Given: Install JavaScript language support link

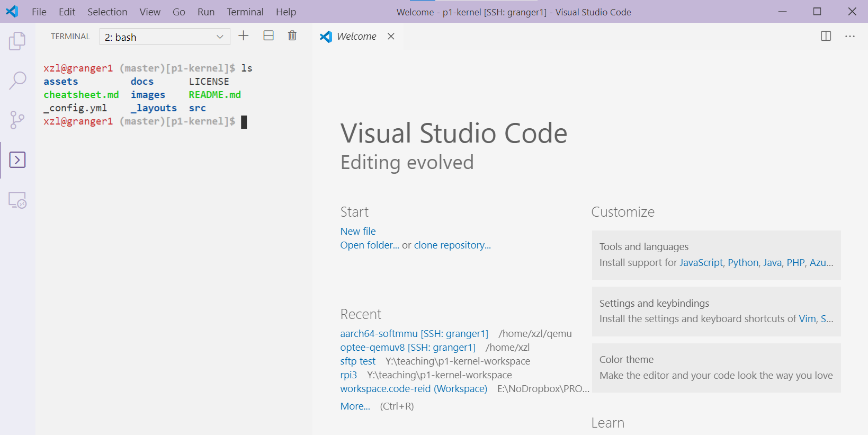Looking at the screenshot, I should pyautogui.click(x=701, y=262).
